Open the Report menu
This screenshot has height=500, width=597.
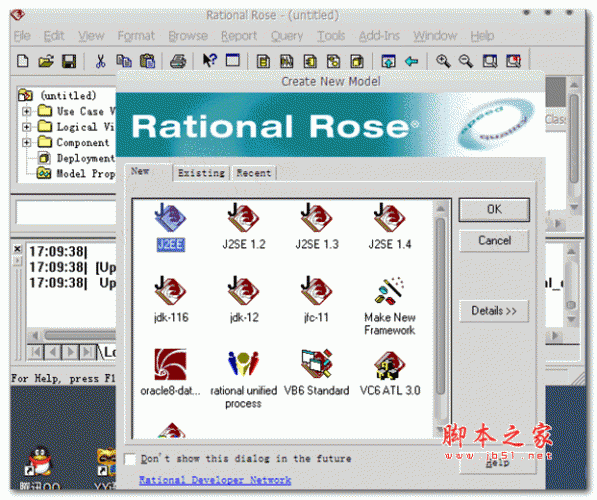tap(239, 36)
